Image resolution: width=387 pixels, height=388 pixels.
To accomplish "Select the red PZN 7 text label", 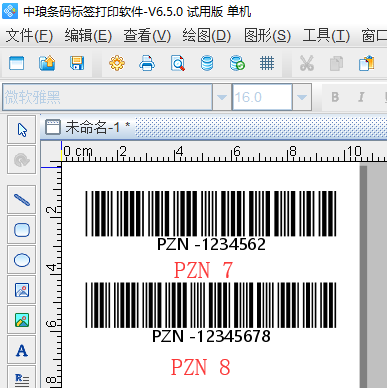I will [x=203, y=270].
